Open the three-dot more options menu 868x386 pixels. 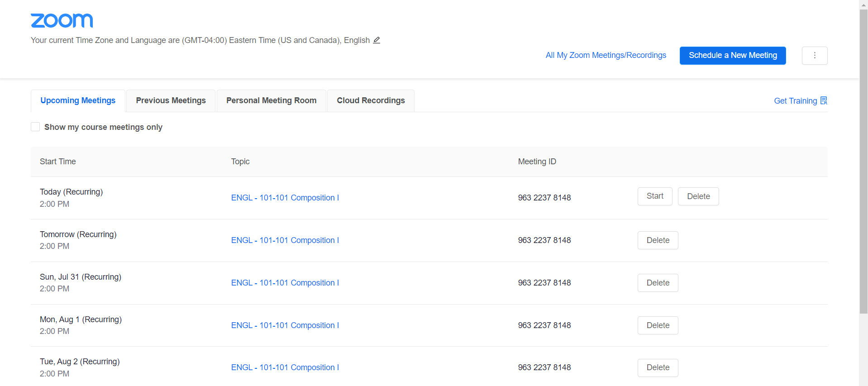pyautogui.click(x=815, y=56)
